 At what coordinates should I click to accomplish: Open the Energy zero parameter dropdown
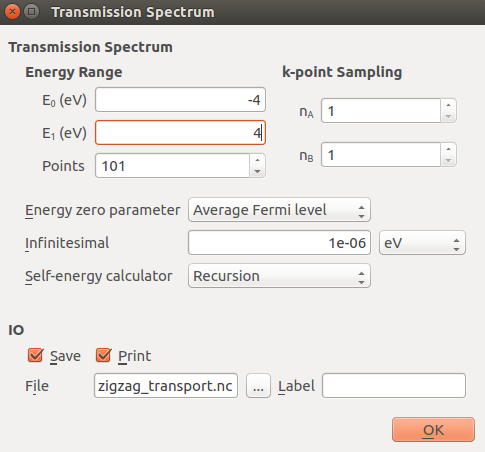point(279,210)
